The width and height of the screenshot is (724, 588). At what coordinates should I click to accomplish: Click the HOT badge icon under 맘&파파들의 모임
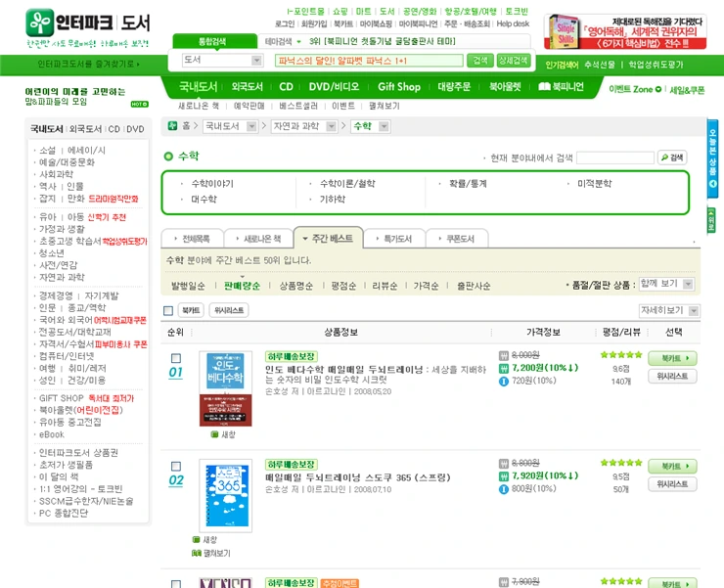140,104
